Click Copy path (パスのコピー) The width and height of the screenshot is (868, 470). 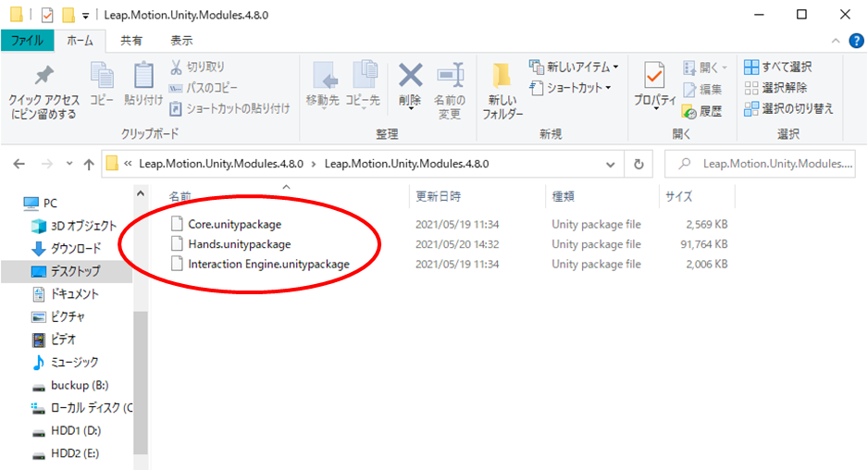204,88
